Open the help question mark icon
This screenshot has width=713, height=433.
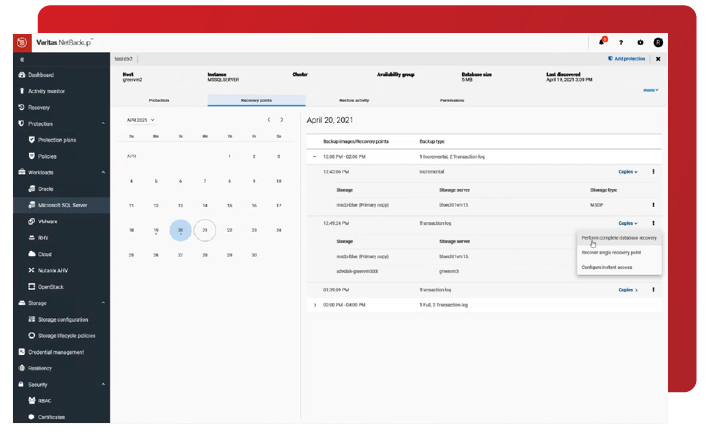(621, 42)
